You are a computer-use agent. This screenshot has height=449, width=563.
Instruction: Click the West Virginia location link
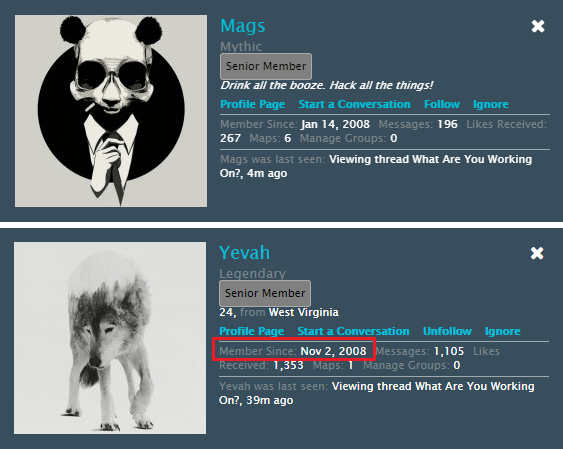pos(304,312)
